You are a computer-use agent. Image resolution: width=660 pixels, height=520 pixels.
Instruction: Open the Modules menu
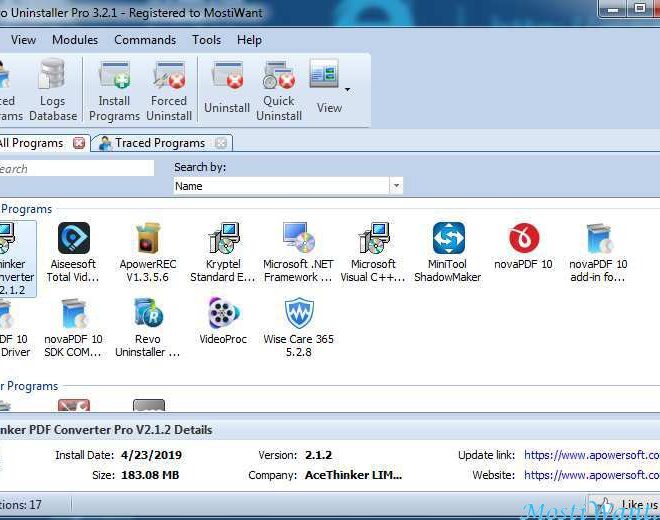point(75,40)
